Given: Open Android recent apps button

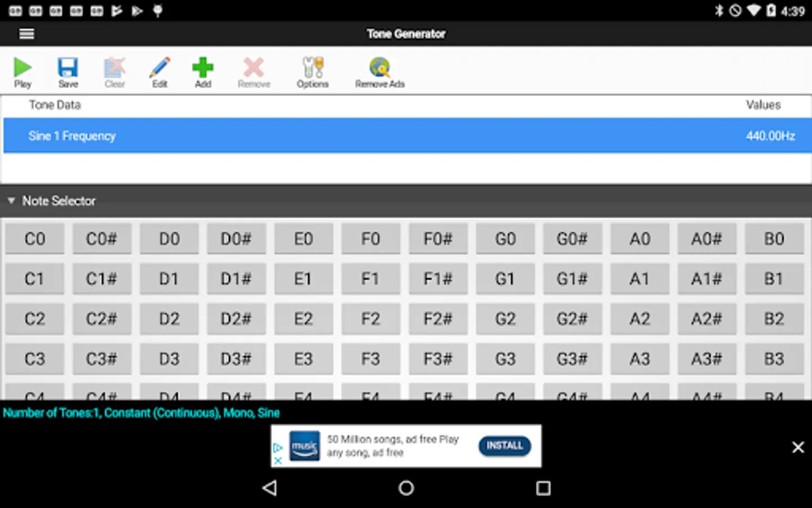Looking at the screenshot, I should [543, 488].
